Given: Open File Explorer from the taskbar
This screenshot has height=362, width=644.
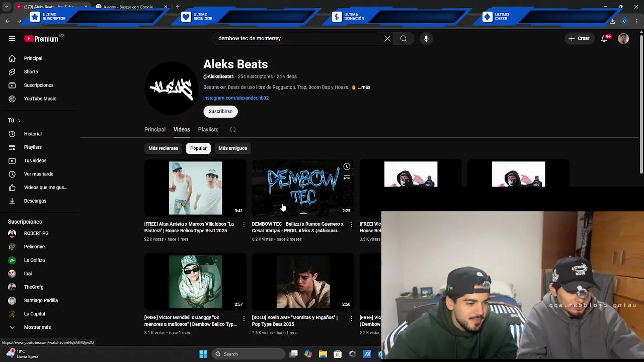Looking at the screenshot, I should pyautogui.click(x=323, y=354).
